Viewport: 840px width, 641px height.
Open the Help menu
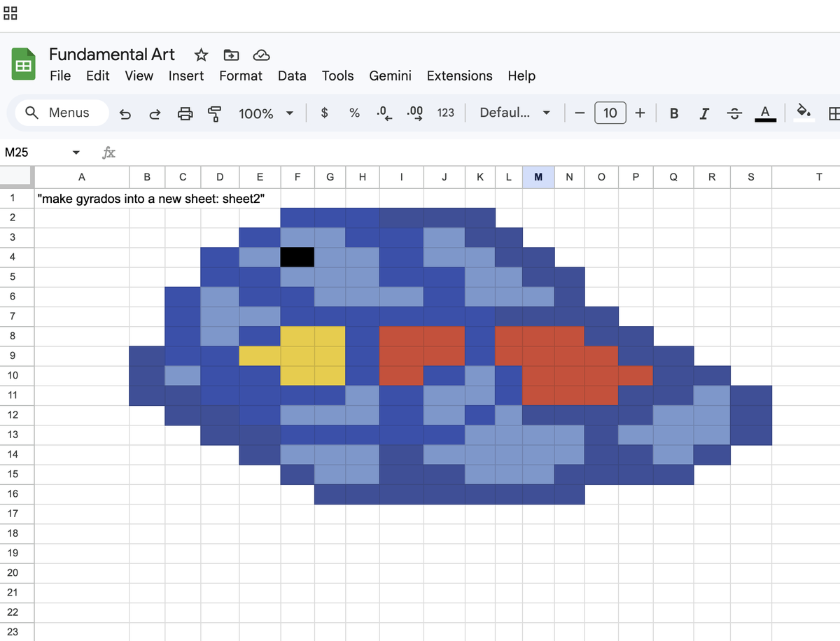pyautogui.click(x=521, y=76)
